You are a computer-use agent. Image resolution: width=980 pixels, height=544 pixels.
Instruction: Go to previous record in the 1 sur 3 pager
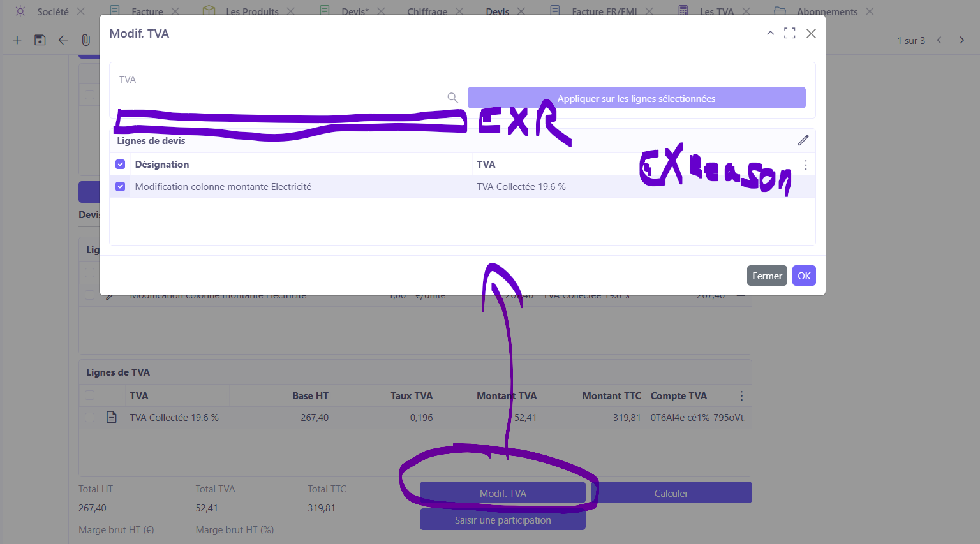(939, 40)
